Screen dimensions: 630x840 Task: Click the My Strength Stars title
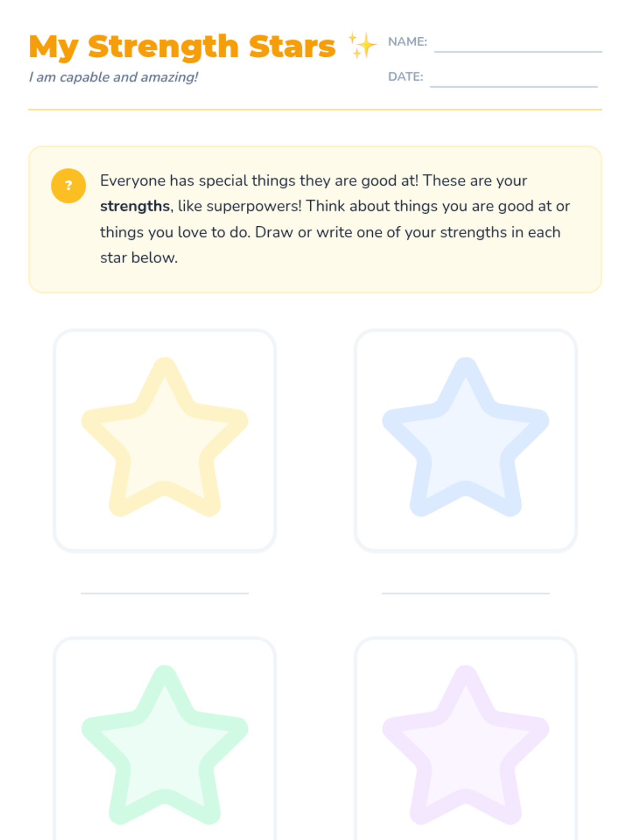coord(182,47)
